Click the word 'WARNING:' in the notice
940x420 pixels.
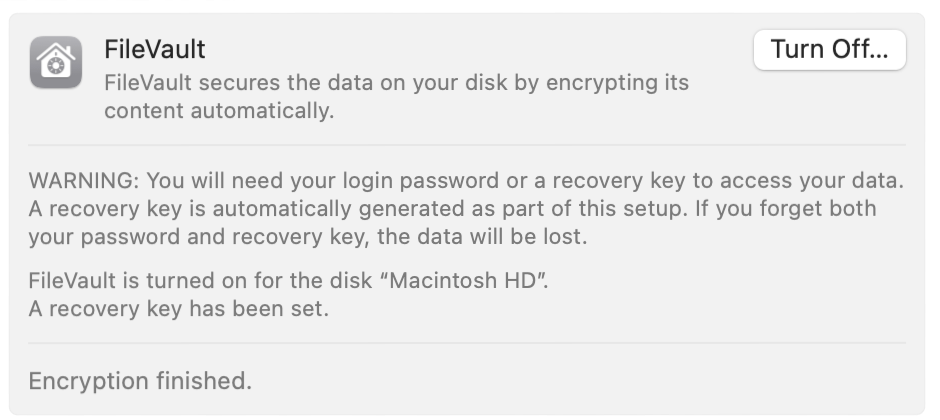tap(84, 180)
